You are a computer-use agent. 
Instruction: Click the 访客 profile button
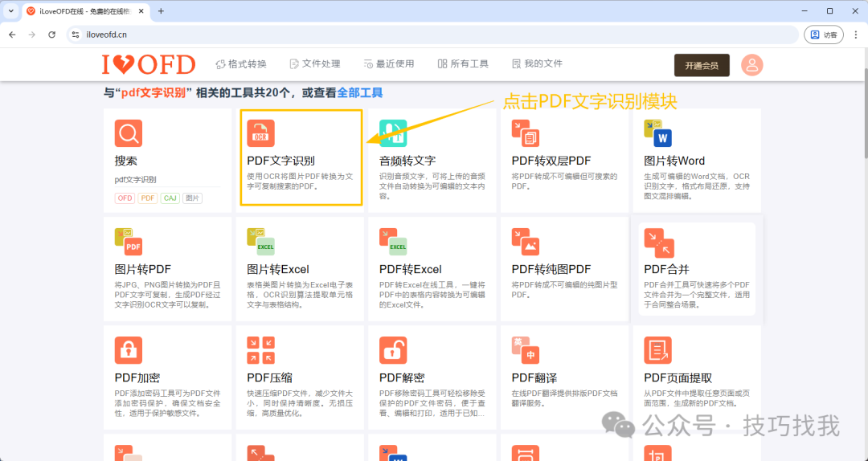click(824, 35)
